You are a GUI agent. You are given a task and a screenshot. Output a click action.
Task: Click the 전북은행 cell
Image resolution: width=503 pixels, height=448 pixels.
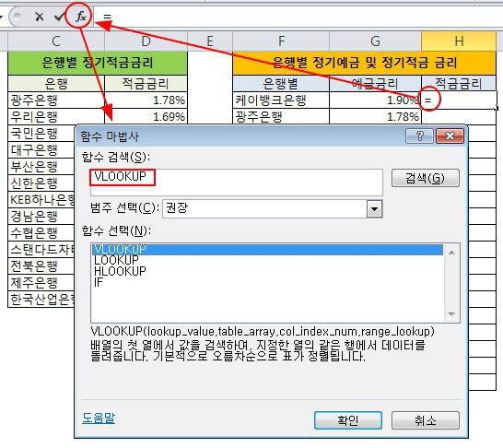tap(41, 266)
